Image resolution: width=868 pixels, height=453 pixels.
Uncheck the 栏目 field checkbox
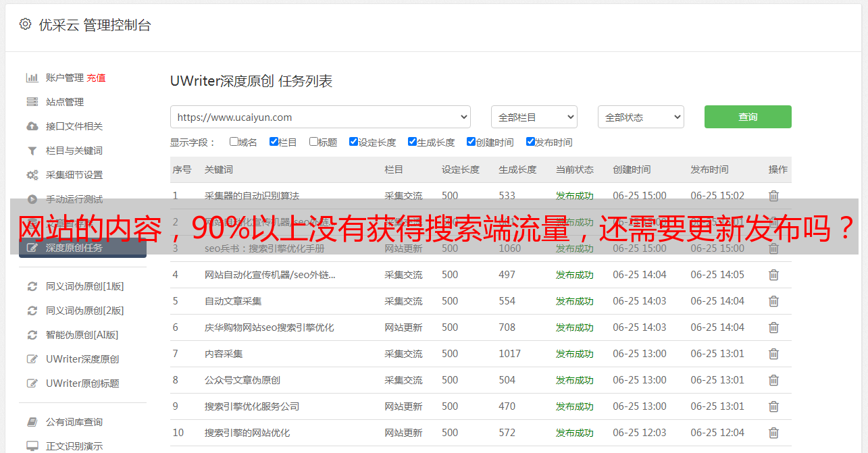(274, 142)
